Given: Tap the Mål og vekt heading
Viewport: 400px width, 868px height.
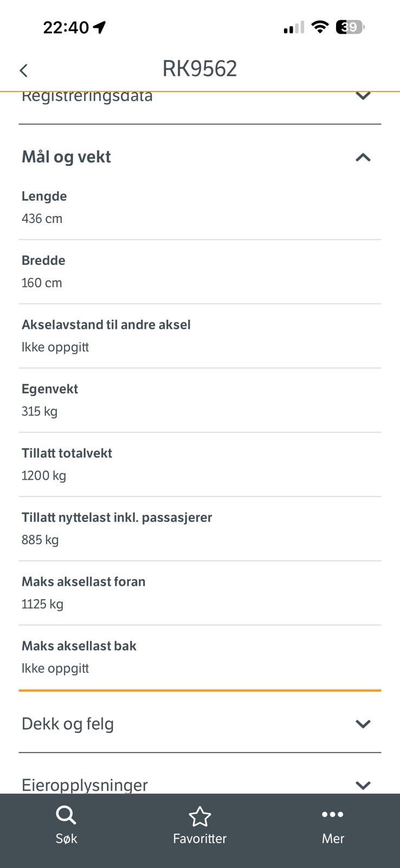Looking at the screenshot, I should [66, 157].
